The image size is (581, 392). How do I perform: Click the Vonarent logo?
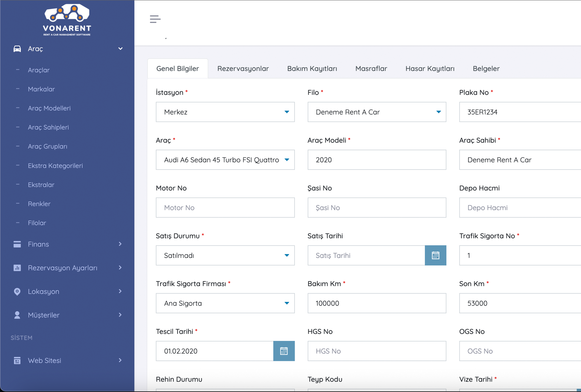67,20
